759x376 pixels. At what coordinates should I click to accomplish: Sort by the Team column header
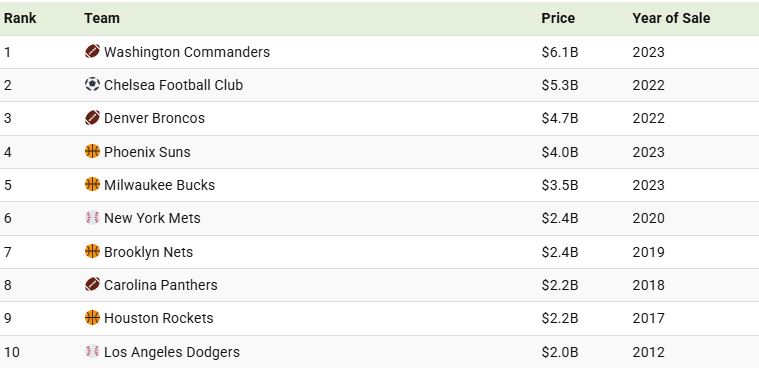[102, 18]
